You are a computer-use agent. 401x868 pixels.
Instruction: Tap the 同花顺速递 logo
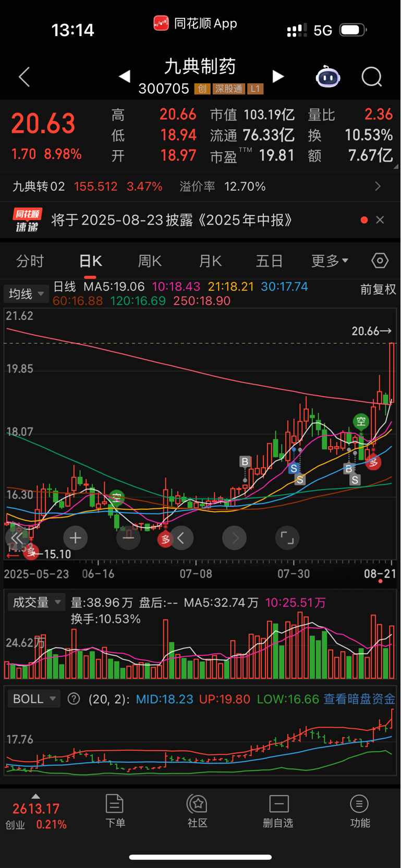tap(28, 220)
